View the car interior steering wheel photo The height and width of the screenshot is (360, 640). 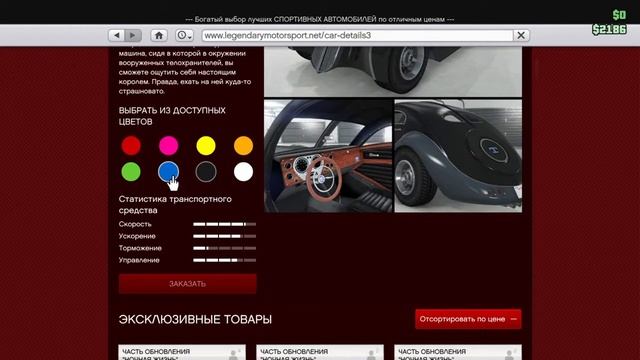[x=328, y=156]
